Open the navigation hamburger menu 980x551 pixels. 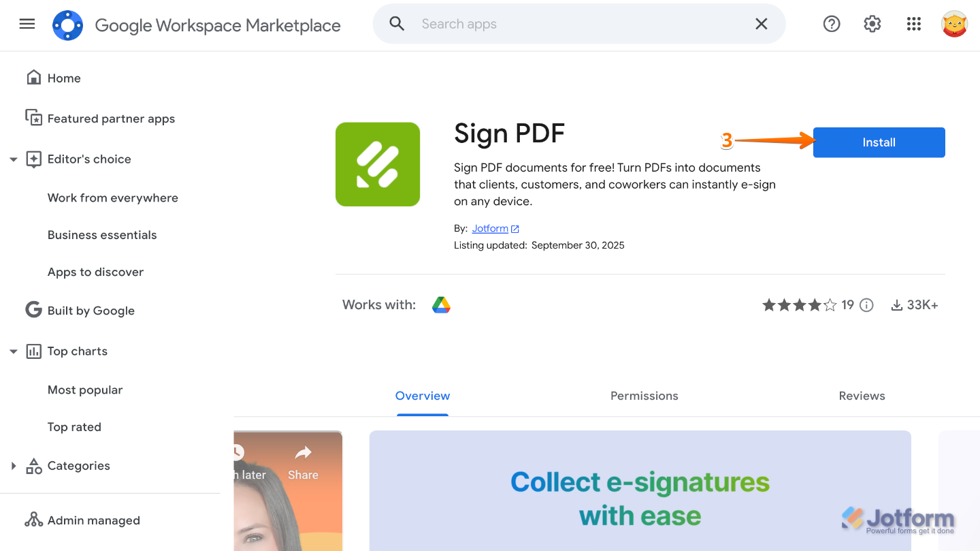[27, 23]
